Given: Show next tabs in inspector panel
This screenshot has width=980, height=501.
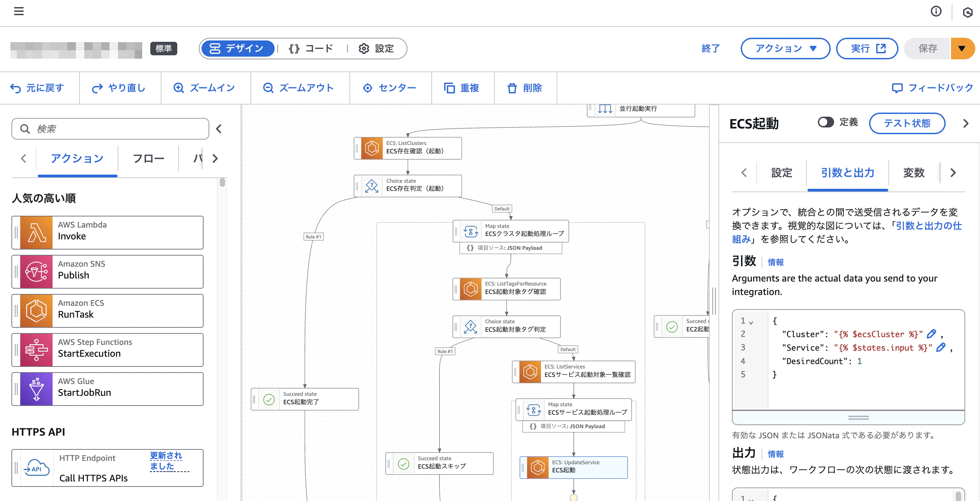Looking at the screenshot, I should tap(953, 173).
